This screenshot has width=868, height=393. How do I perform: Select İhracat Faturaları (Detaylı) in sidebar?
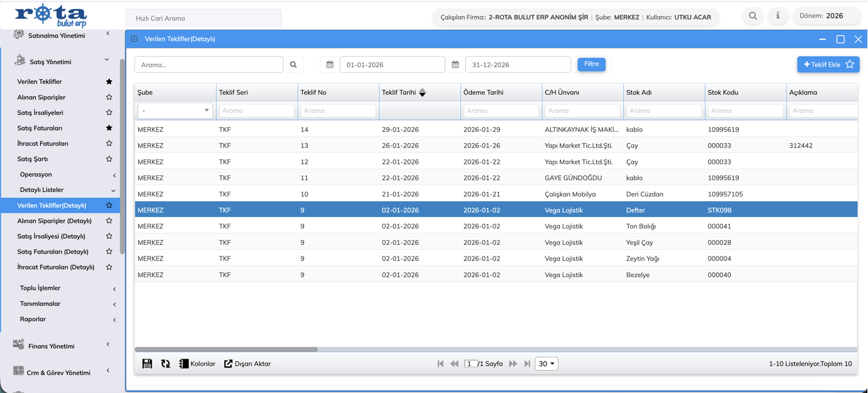point(56,267)
